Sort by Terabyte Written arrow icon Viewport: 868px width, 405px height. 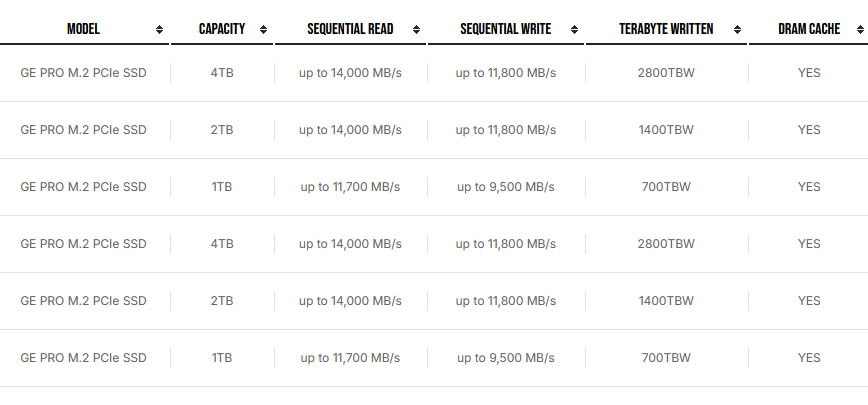pyautogui.click(x=737, y=30)
